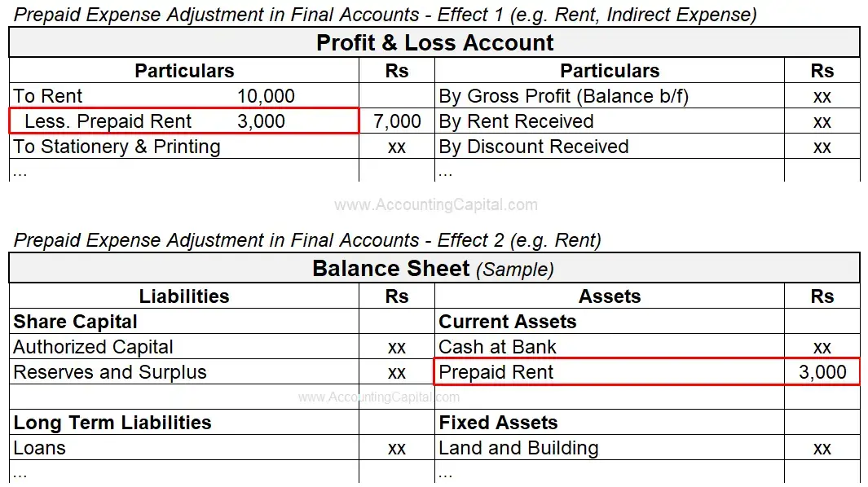The height and width of the screenshot is (487, 868).
Task: Click the Long Term Liabilities label
Action: tap(112, 422)
